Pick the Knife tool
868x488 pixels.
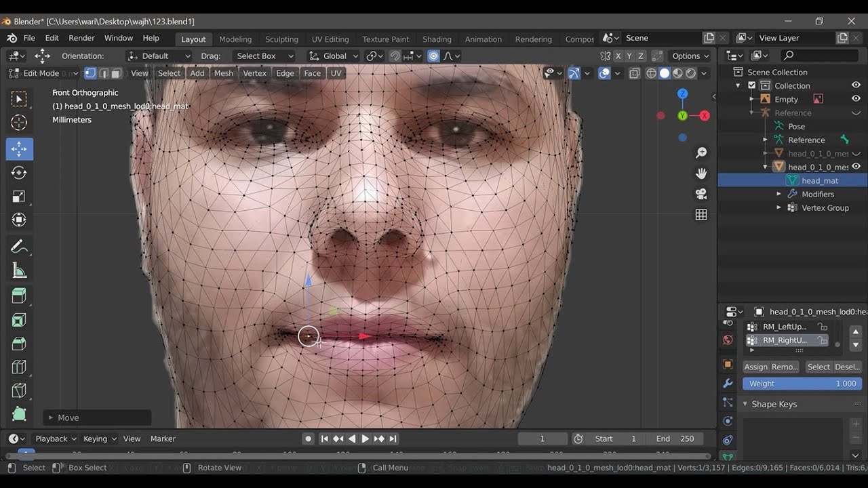19,391
